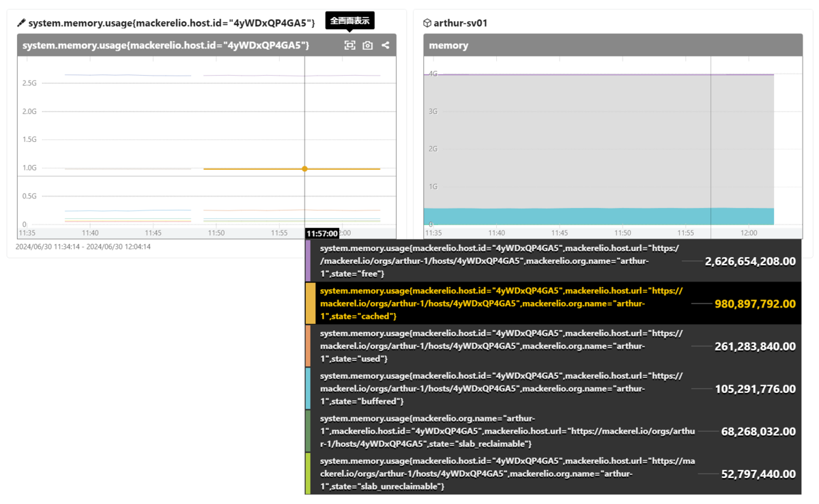Open full-screen display of the memory usage graph
The height and width of the screenshot is (504, 819).
point(349,45)
